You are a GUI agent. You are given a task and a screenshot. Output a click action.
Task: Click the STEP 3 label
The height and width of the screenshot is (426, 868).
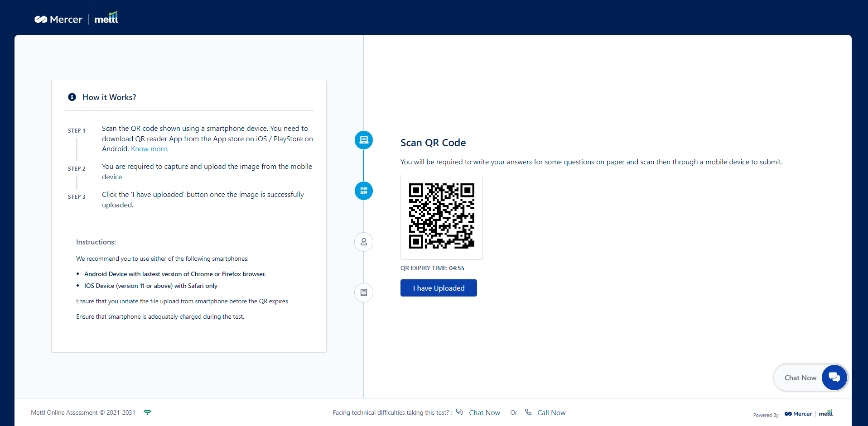(77, 196)
